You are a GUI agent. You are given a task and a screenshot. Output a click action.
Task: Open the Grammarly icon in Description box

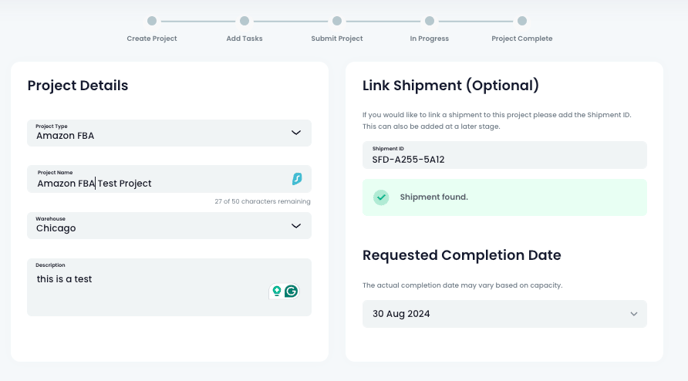291,291
